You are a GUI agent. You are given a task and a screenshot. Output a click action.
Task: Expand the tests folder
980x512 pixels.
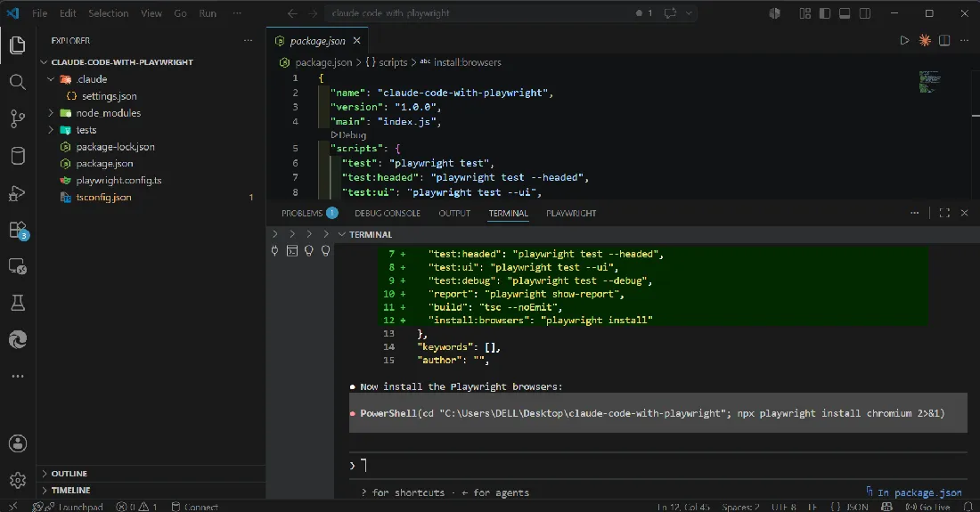[x=52, y=130]
